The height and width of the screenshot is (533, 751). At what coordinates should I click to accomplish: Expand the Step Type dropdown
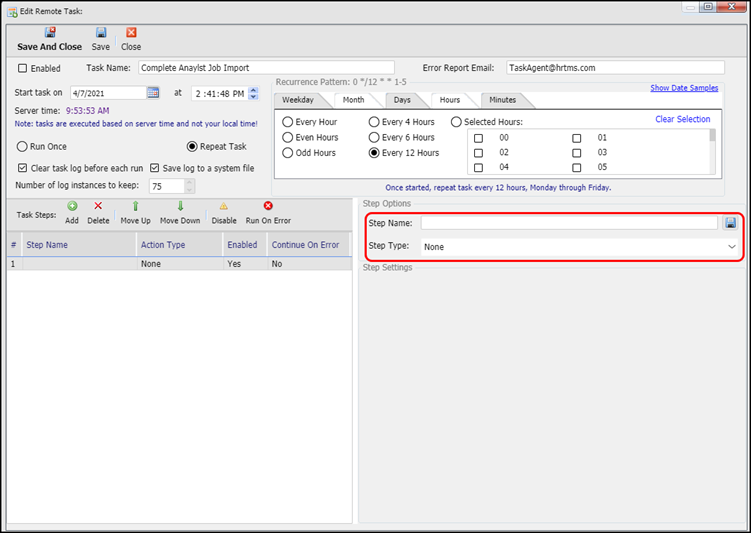(x=731, y=247)
